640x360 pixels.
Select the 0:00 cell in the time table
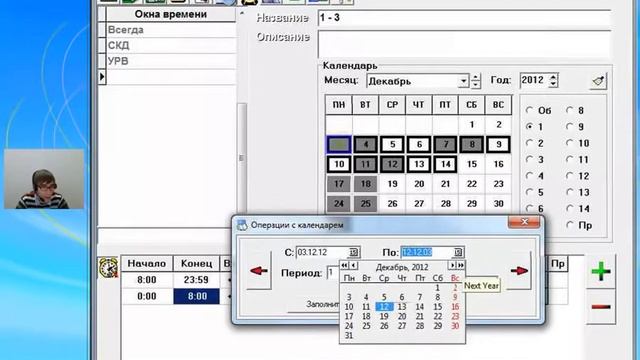pyautogui.click(x=147, y=296)
